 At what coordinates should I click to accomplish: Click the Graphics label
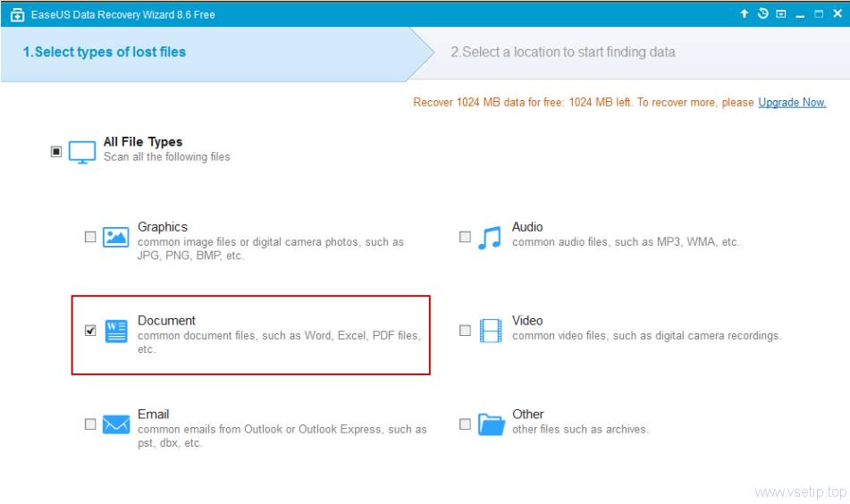point(163,227)
